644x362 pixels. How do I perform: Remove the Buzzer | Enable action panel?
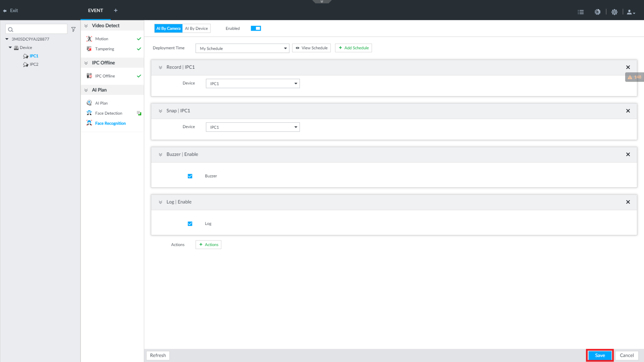(628, 154)
